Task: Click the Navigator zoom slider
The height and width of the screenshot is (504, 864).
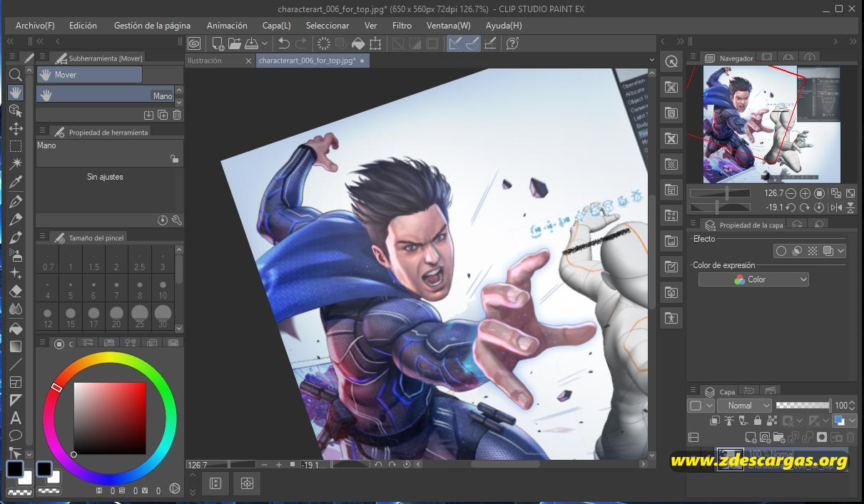Action: point(720,193)
